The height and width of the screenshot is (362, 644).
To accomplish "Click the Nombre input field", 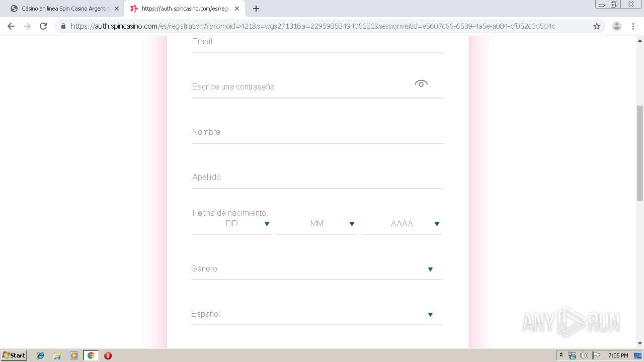I will (x=317, y=132).
